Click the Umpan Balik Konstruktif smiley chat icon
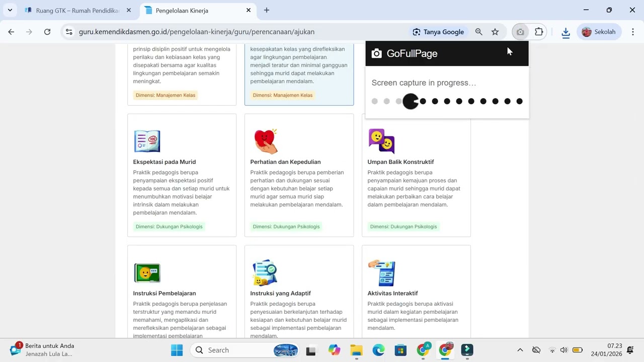The image size is (644, 362). tap(382, 141)
